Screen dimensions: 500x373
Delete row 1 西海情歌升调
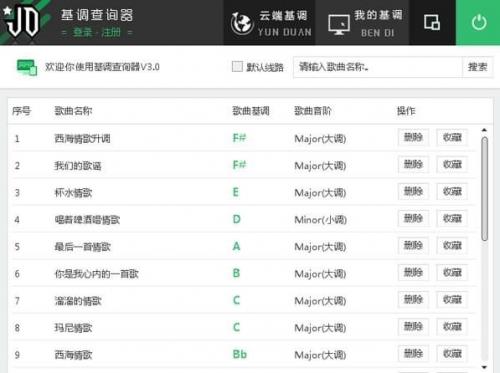point(413,137)
